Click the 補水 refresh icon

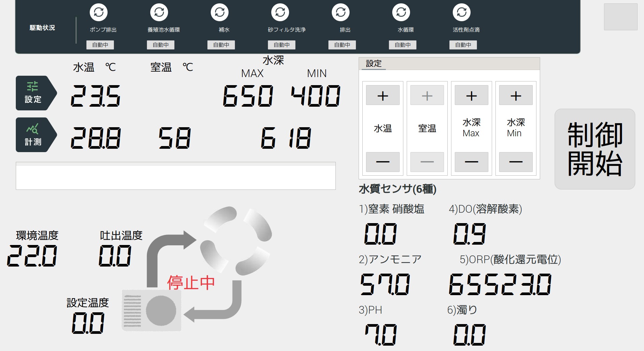click(x=219, y=12)
